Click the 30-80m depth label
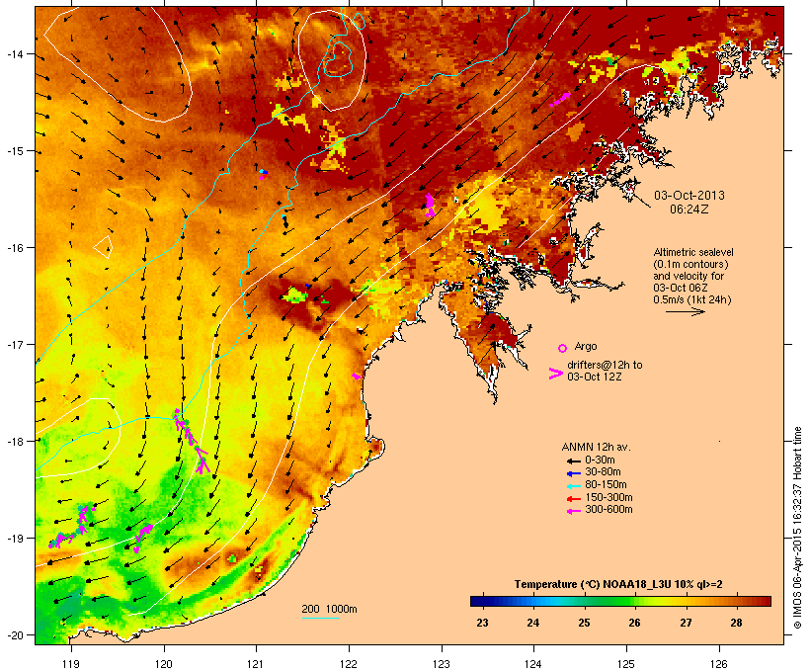 603,472
